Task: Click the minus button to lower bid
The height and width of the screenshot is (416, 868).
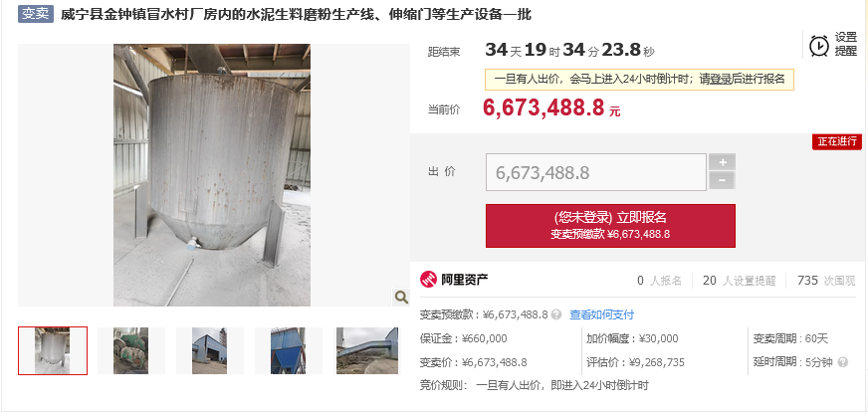Action: point(722,181)
